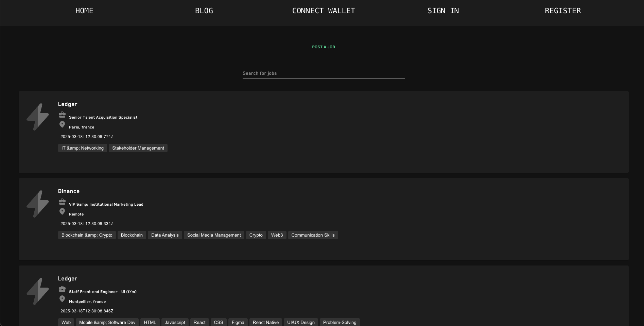Click the Staff Front-end Engineer - UI (f/m) title
The width and height of the screenshot is (644, 326).
(x=103, y=292)
